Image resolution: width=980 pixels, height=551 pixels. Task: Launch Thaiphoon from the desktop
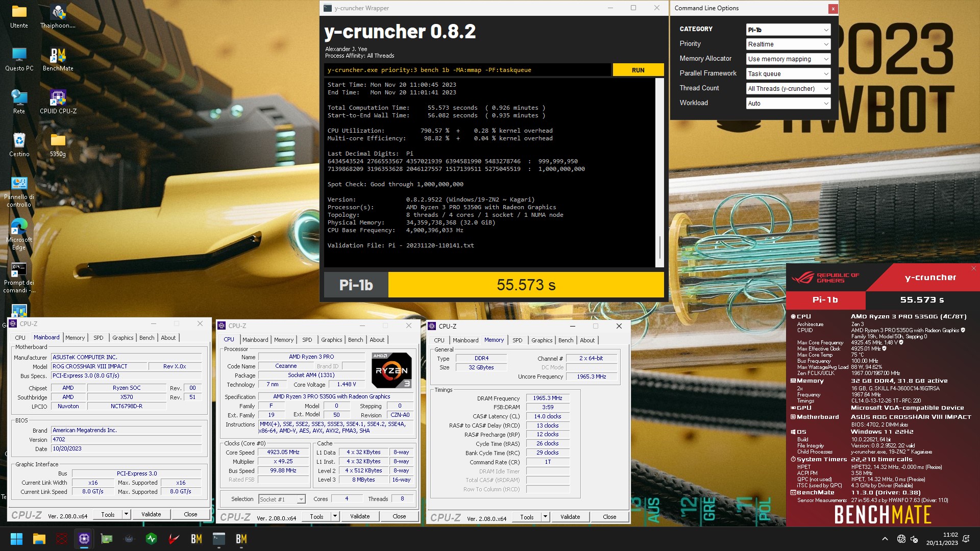(x=58, y=16)
